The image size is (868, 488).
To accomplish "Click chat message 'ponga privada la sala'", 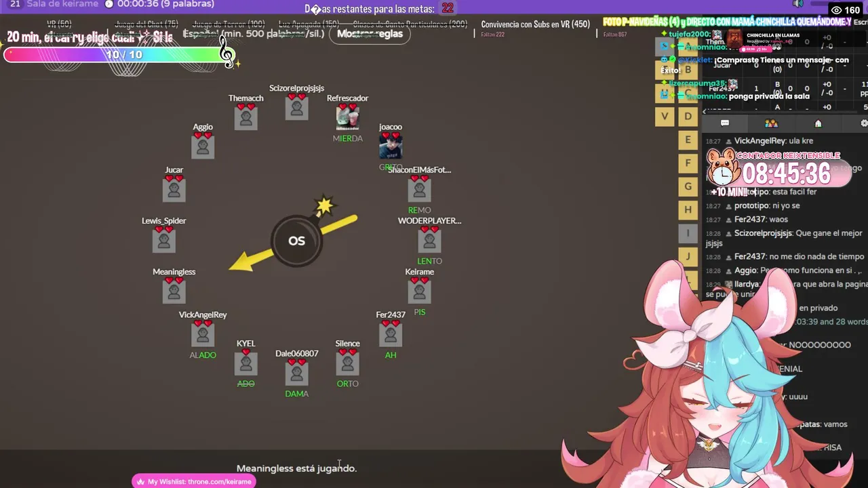I will (x=769, y=96).
